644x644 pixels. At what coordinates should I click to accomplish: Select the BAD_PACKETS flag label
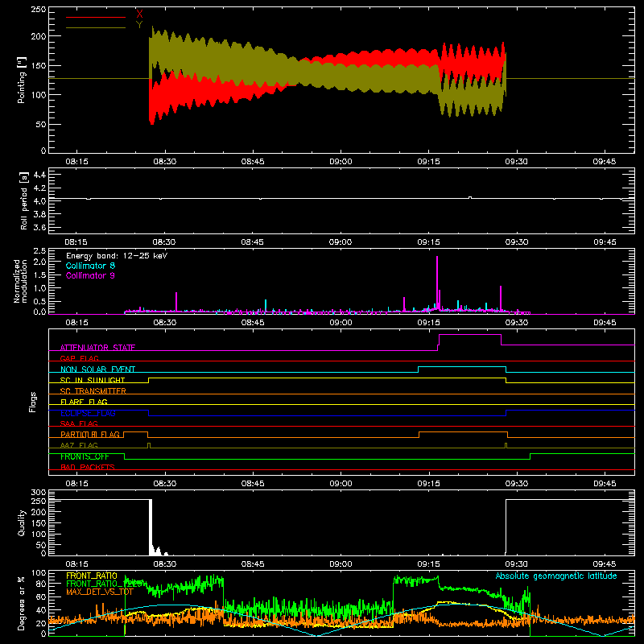point(88,468)
